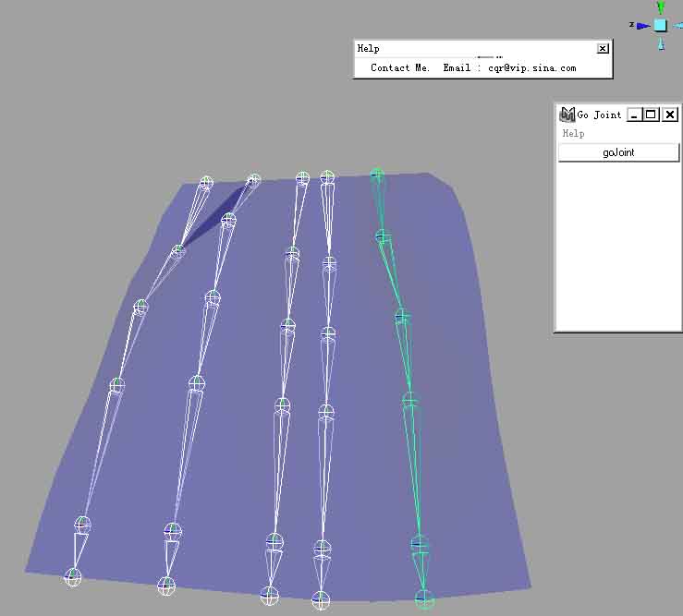The width and height of the screenshot is (683, 616).
Task: Minimize the Go Joint window
Action: [x=634, y=115]
